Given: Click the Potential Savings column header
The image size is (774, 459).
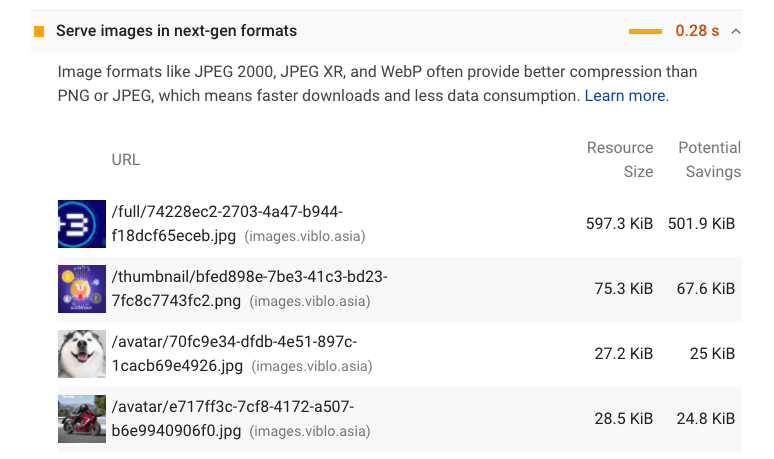Looking at the screenshot, I should [709, 159].
